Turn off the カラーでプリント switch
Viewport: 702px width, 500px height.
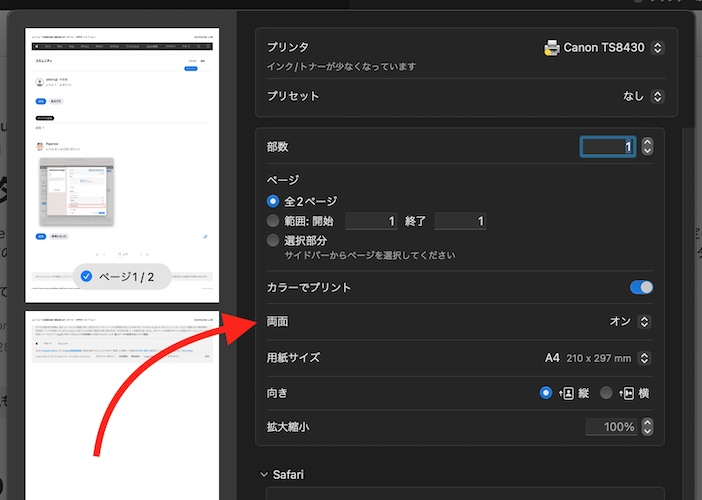click(641, 288)
